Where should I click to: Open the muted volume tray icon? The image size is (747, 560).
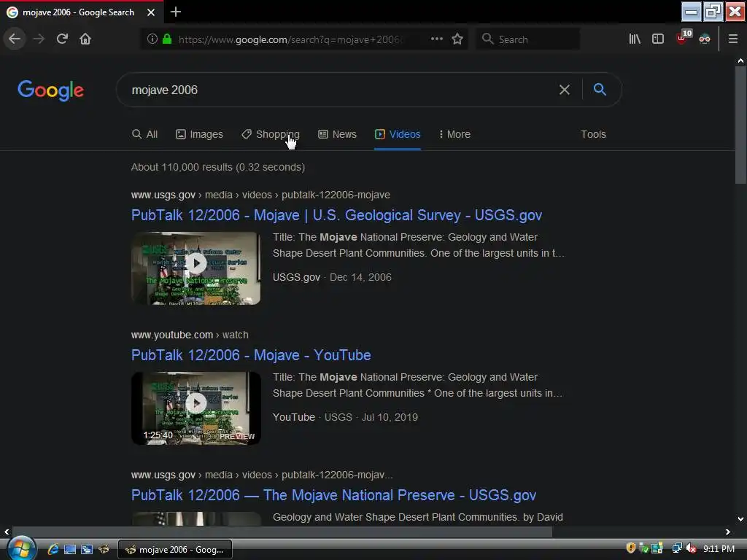(691, 548)
